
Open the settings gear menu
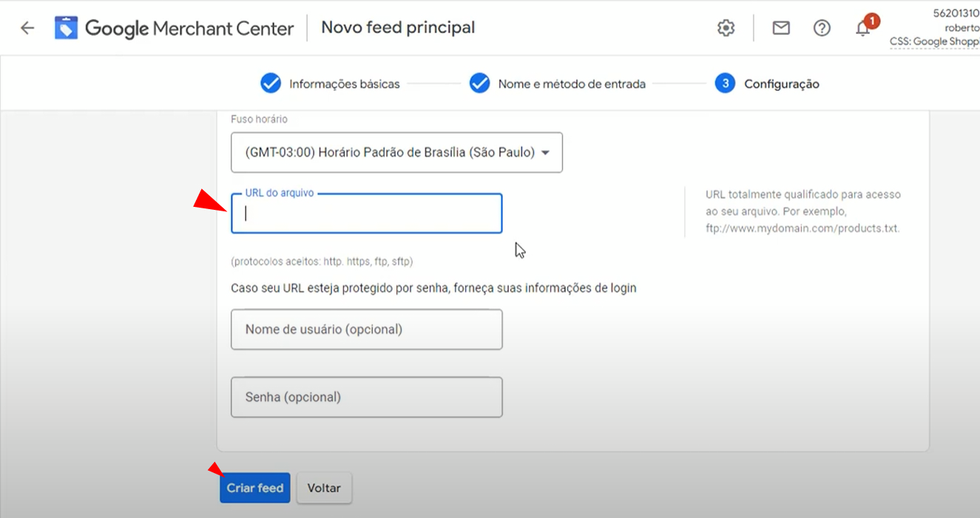click(x=726, y=28)
